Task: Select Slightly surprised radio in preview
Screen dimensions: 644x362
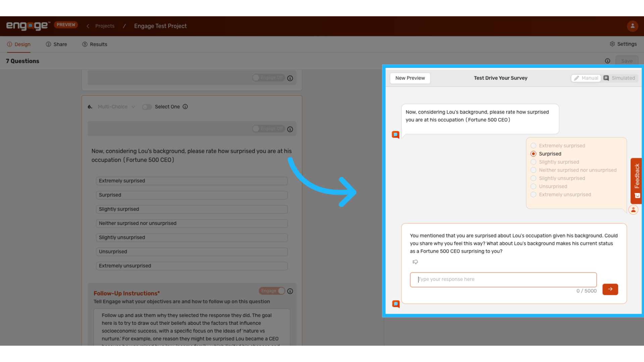Action: point(533,162)
